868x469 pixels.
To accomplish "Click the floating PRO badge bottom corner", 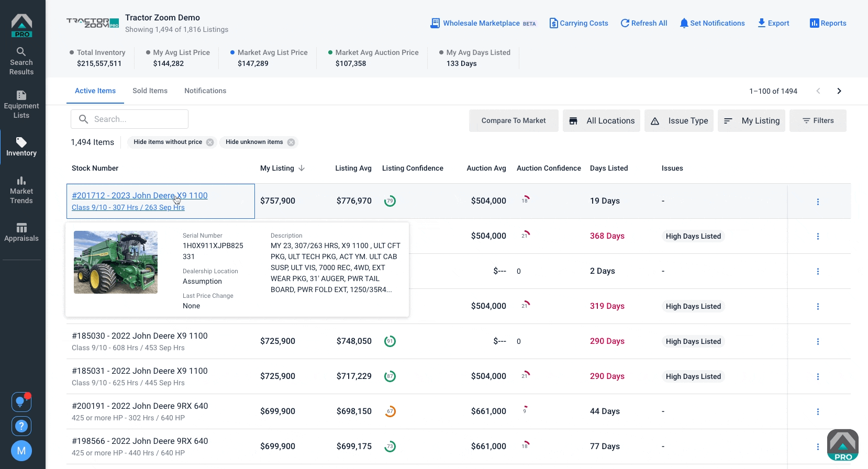I will tap(843, 445).
